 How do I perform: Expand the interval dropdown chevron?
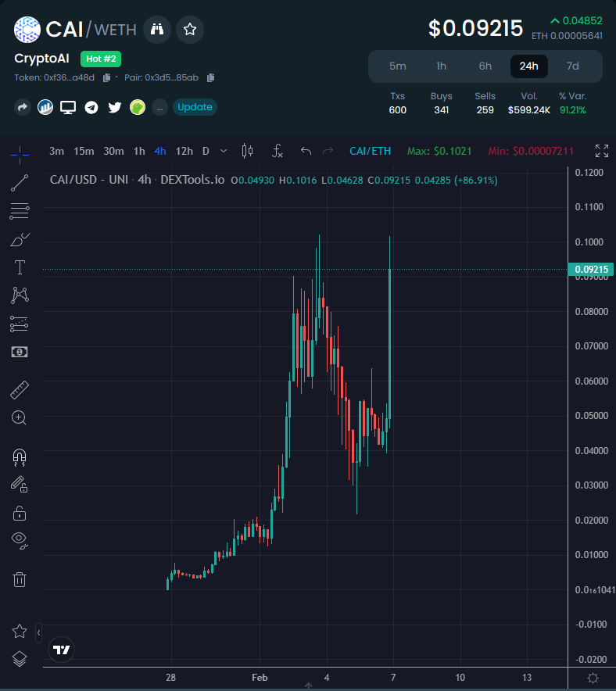point(224,151)
